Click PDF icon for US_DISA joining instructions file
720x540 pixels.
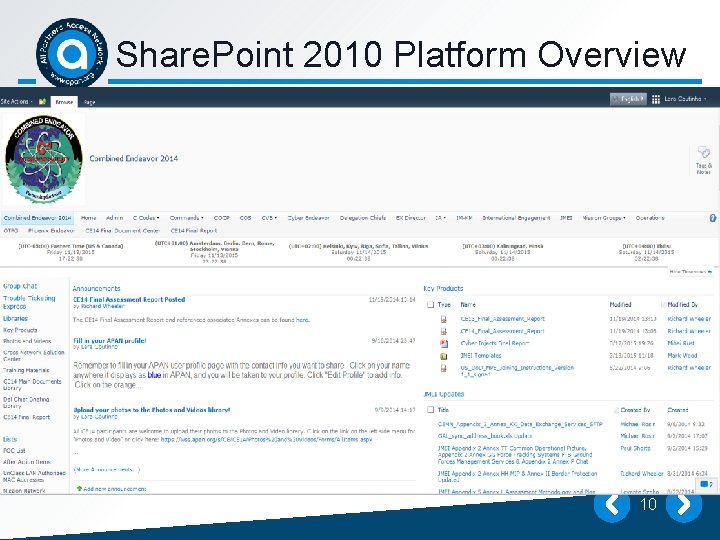tap(444, 368)
